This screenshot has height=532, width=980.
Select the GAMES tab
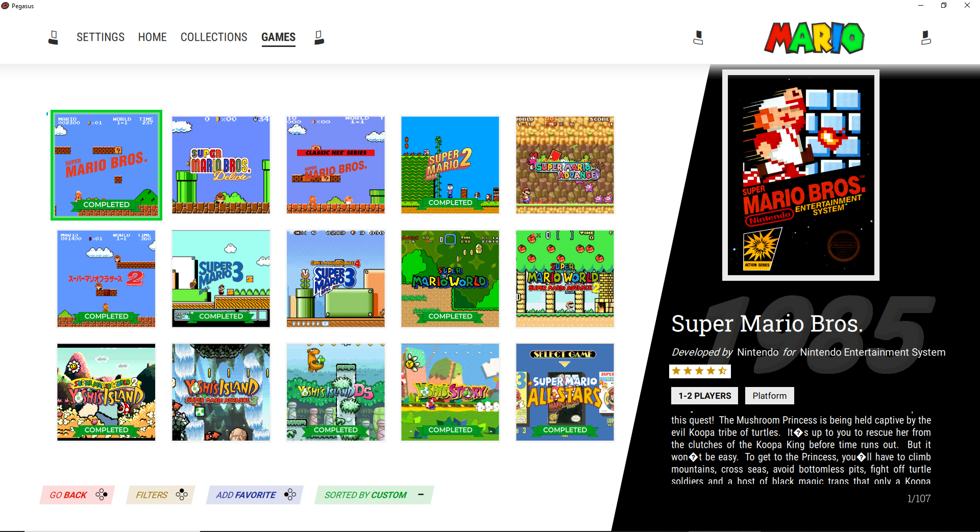[x=278, y=37]
